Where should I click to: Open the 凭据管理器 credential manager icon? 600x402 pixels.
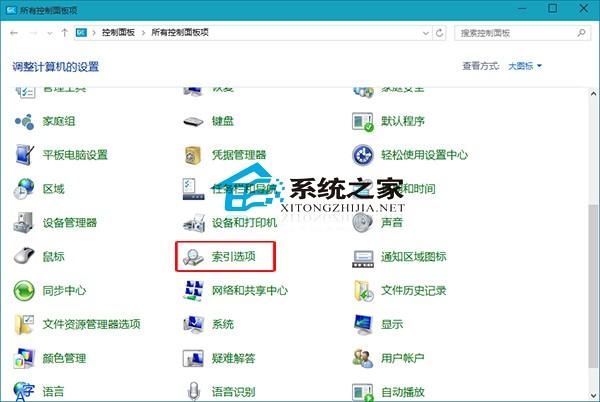pos(193,155)
